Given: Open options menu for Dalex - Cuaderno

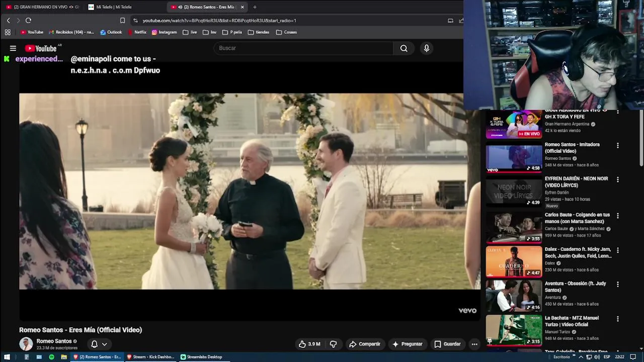Looking at the screenshot, I should coord(618,250).
